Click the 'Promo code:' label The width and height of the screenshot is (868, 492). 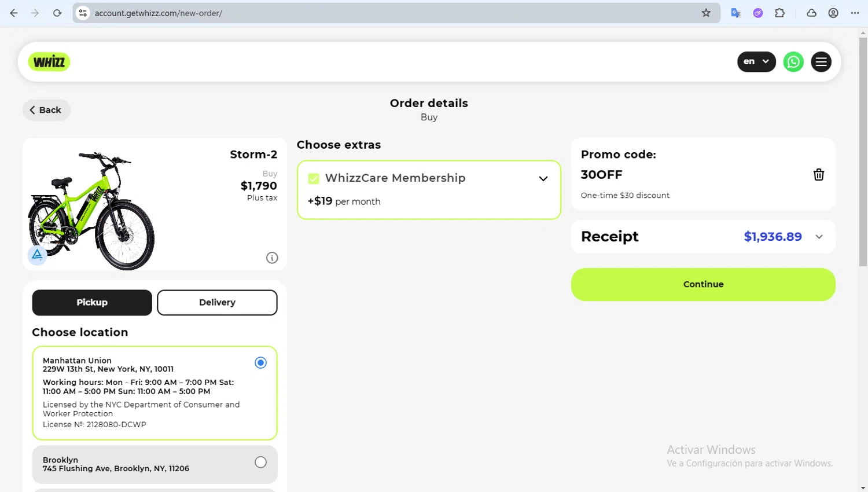click(x=618, y=155)
